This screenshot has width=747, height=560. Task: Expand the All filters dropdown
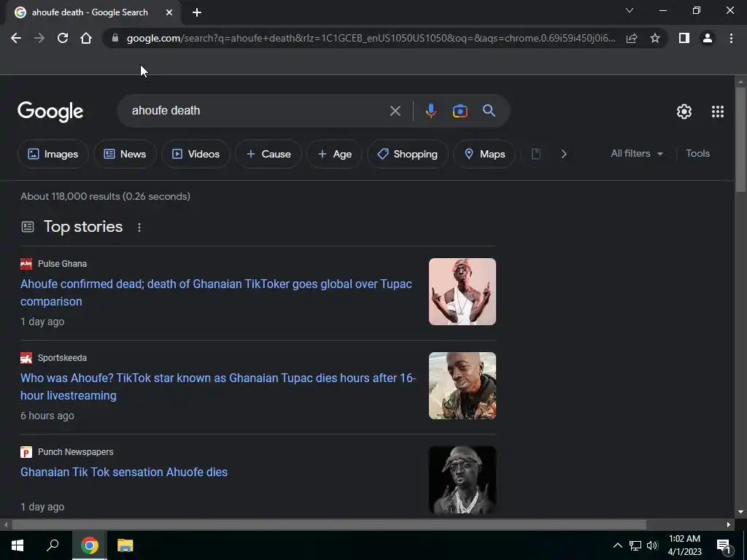coord(637,153)
